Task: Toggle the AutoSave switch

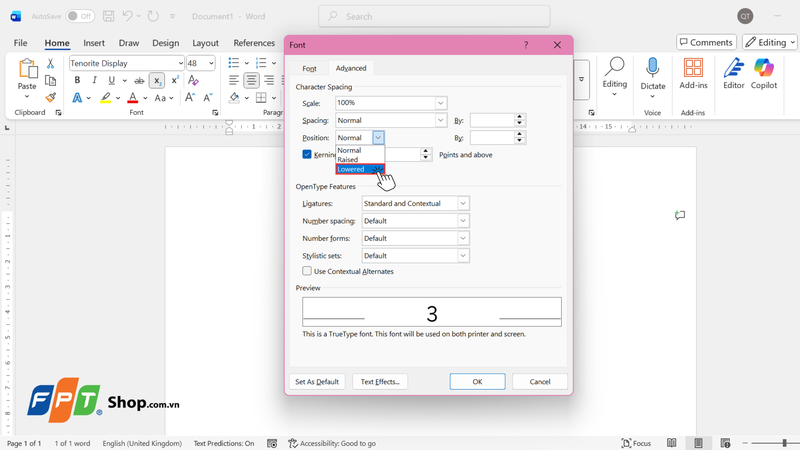Action: [x=80, y=16]
